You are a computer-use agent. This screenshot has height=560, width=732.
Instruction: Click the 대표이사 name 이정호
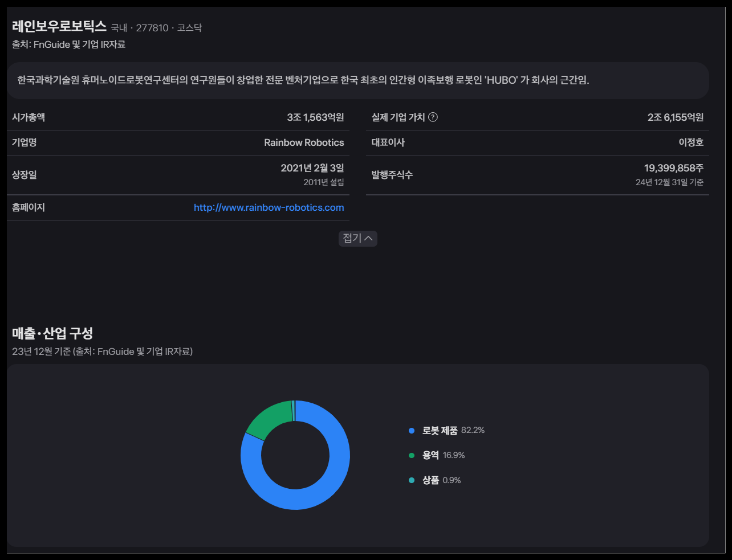pos(691,142)
